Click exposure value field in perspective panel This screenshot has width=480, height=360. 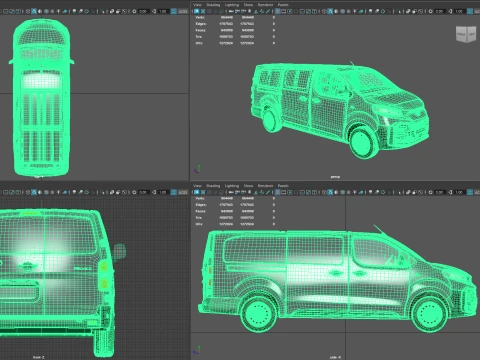tap(440, 11)
